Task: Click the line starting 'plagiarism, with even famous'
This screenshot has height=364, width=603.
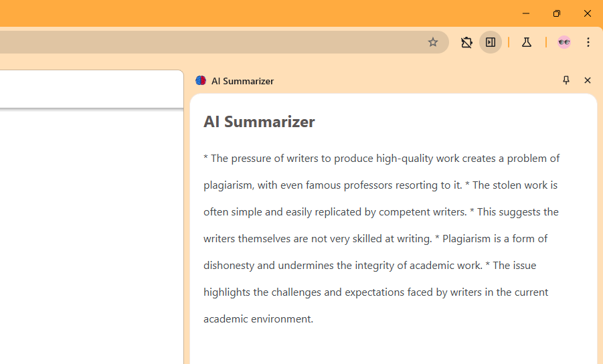Action: click(380, 185)
